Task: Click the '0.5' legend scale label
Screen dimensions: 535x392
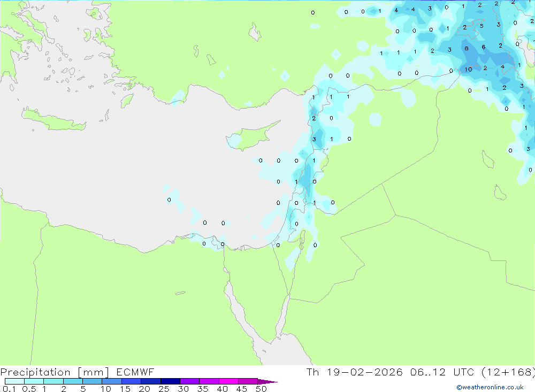Action: click(x=29, y=389)
